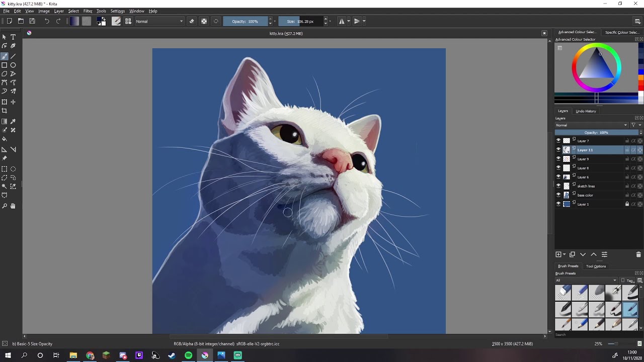Open Spotify from the Windows taskbar

pyautogui.click(x=188, y=355)
